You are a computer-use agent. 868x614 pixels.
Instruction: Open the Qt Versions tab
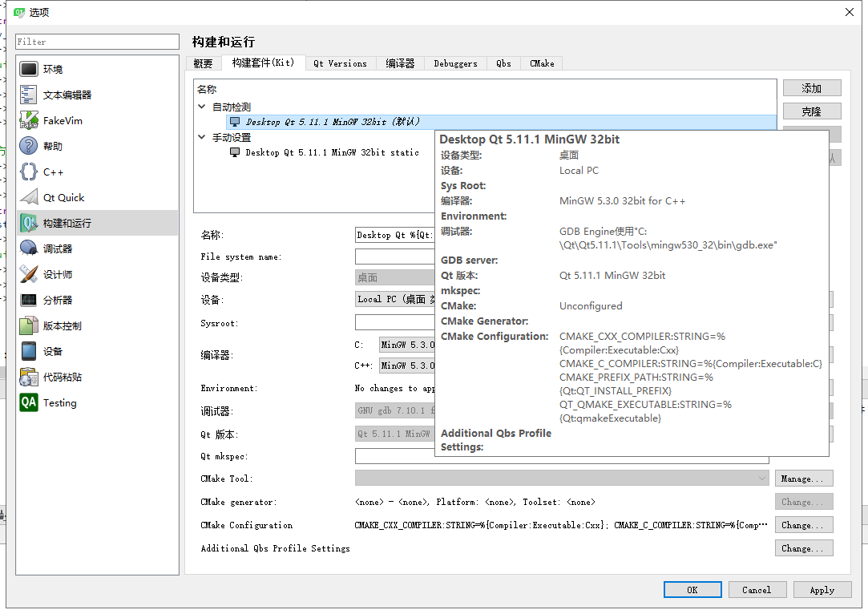pos(341,63)
